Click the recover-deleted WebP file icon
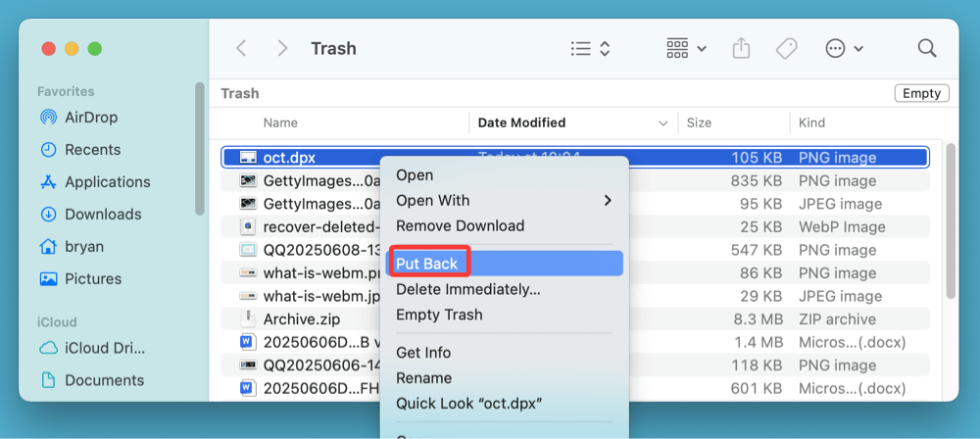The width and height of the screenshot is (980, 439). (x=248, y=227)
